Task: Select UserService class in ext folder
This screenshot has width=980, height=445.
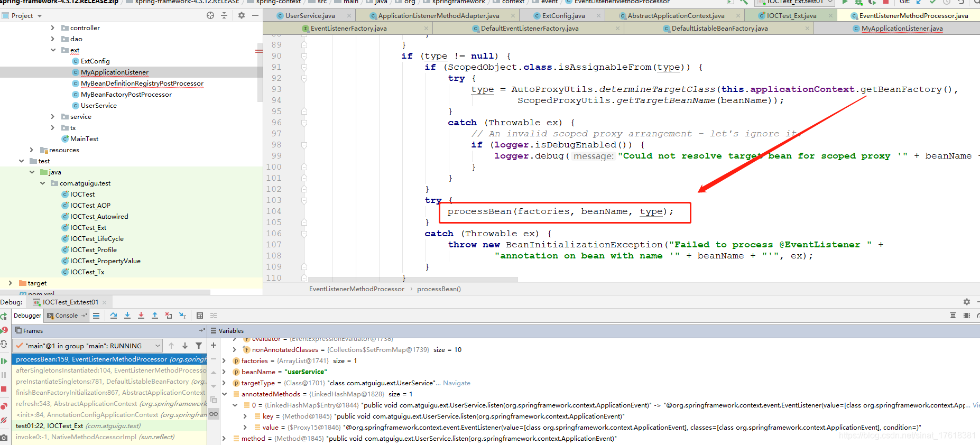Action: point(98,105)
